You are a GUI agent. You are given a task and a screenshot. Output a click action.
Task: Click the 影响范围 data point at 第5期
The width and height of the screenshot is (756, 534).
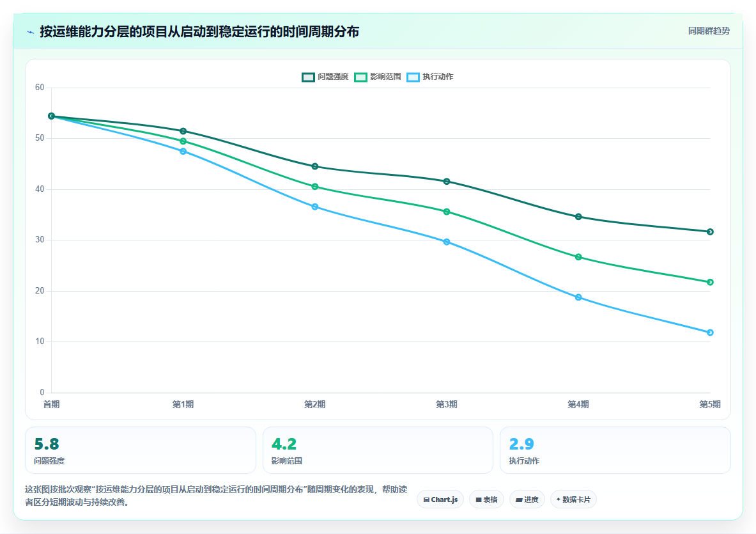pos(710,282)
